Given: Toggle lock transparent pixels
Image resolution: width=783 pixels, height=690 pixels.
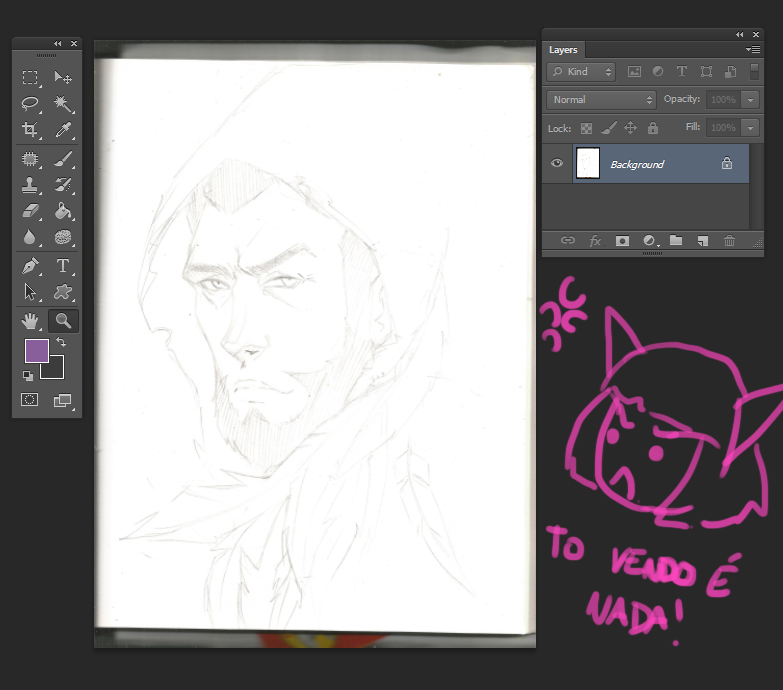Looking at the screenshot, I should [x=587, y=128].
